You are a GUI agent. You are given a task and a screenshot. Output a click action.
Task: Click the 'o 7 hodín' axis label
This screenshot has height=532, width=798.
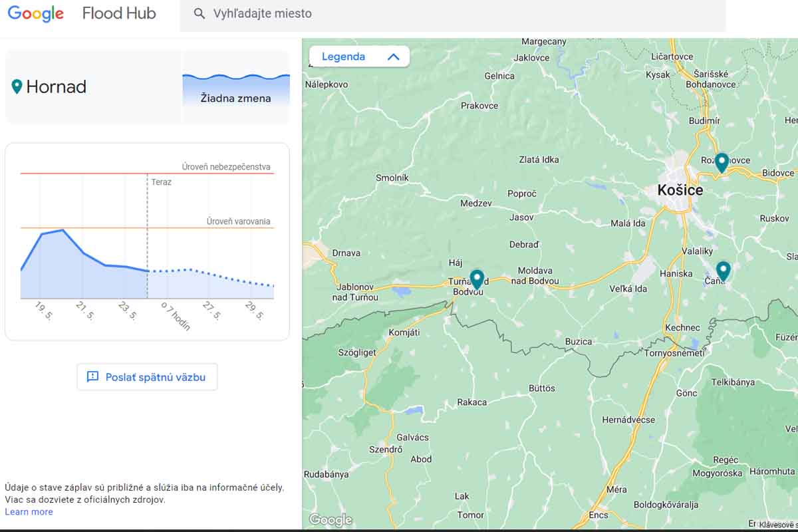pos(176,316)
